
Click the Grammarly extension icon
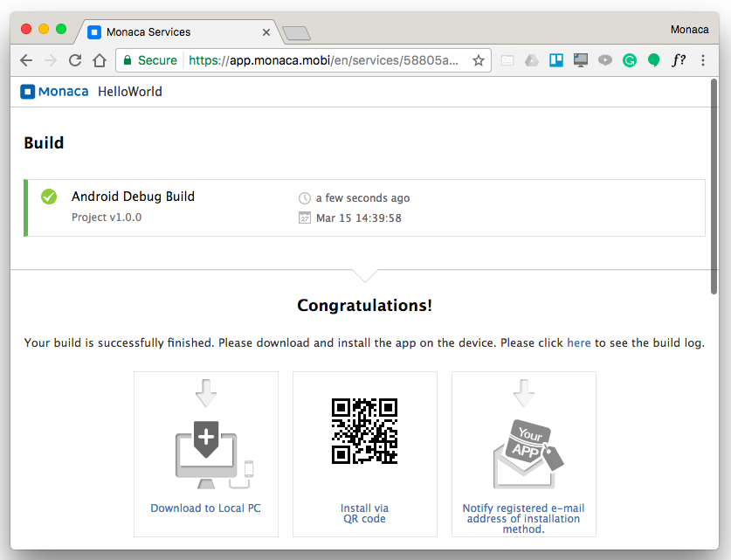(629, 60)
